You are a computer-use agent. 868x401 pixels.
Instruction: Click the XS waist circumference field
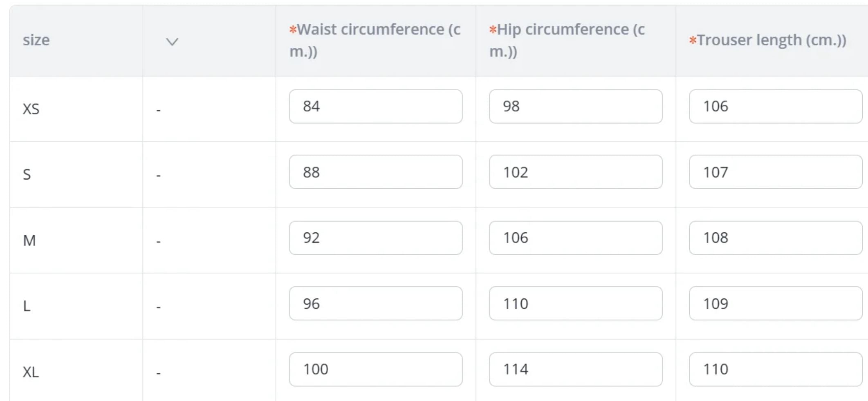[x=375, y=107]
